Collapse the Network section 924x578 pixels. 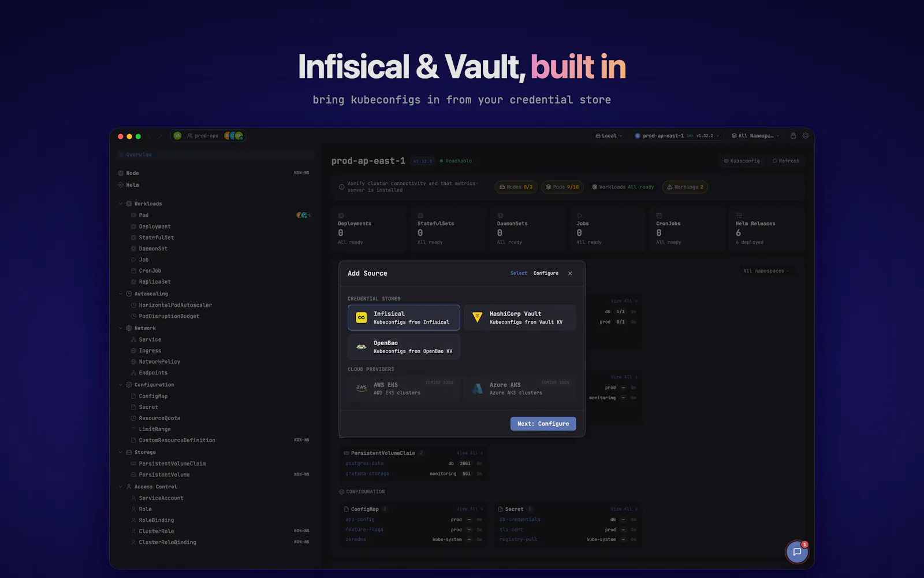[121, 328]
